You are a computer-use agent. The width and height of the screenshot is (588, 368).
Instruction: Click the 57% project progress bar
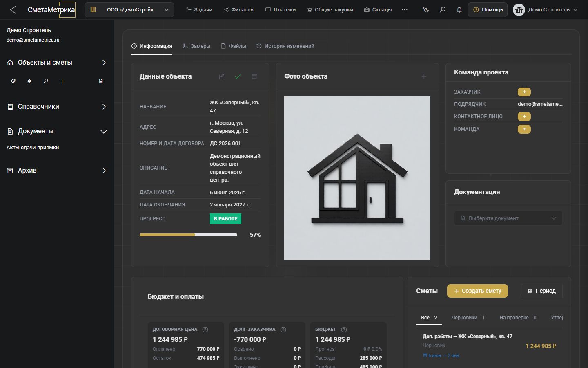tap(188, 235)
